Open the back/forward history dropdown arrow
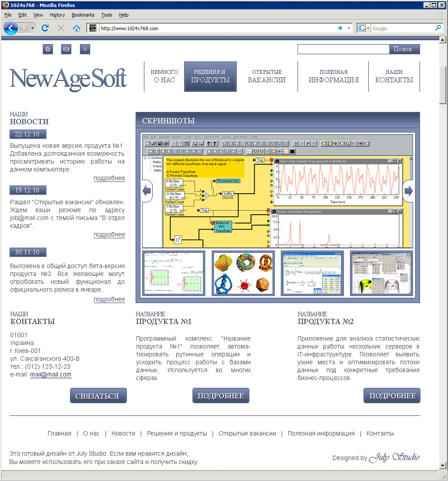Image resolution: width=448 pixels, height=481 pixels. pyautogui.click(x=32, y=28)
